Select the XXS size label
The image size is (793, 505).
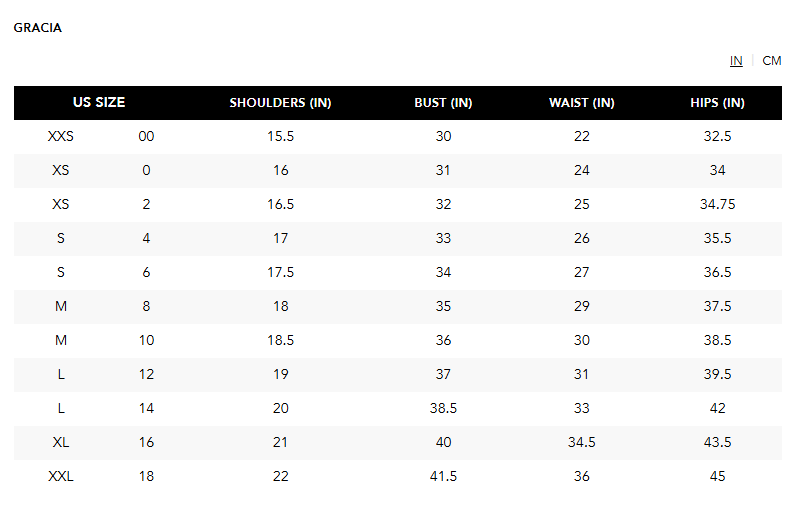tap(61, 136)
